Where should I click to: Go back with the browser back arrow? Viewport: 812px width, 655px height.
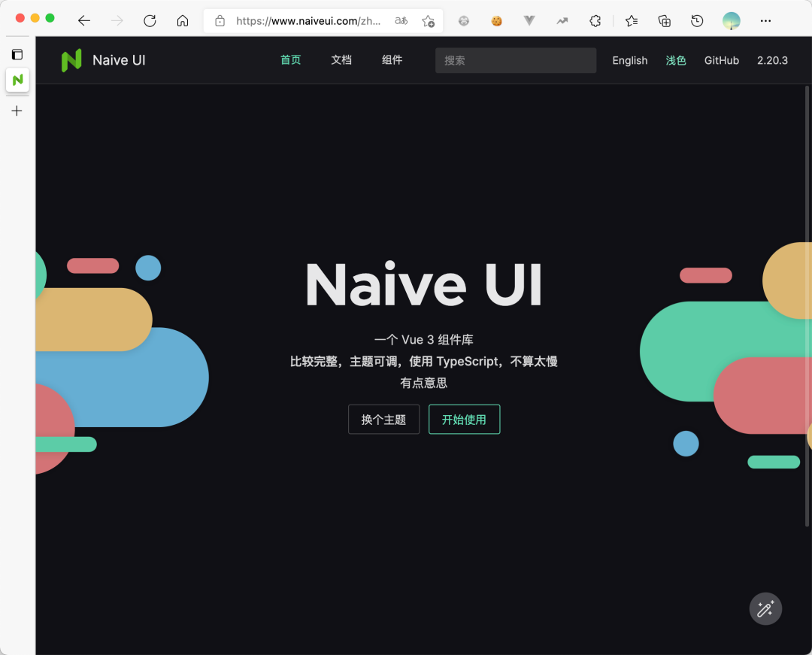coord(84,21)
